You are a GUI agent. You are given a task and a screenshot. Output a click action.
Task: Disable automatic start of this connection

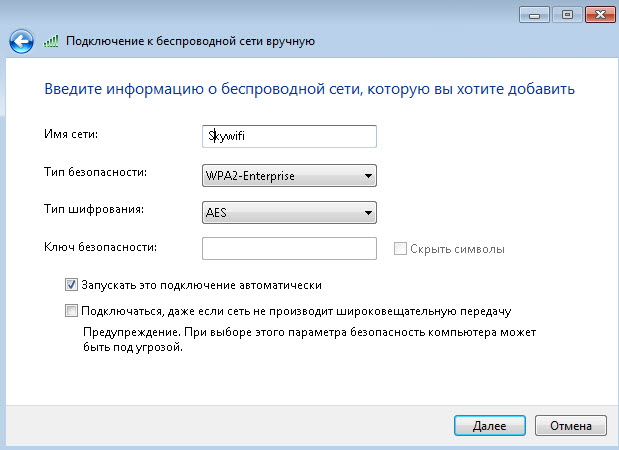[x=71, y=285]
